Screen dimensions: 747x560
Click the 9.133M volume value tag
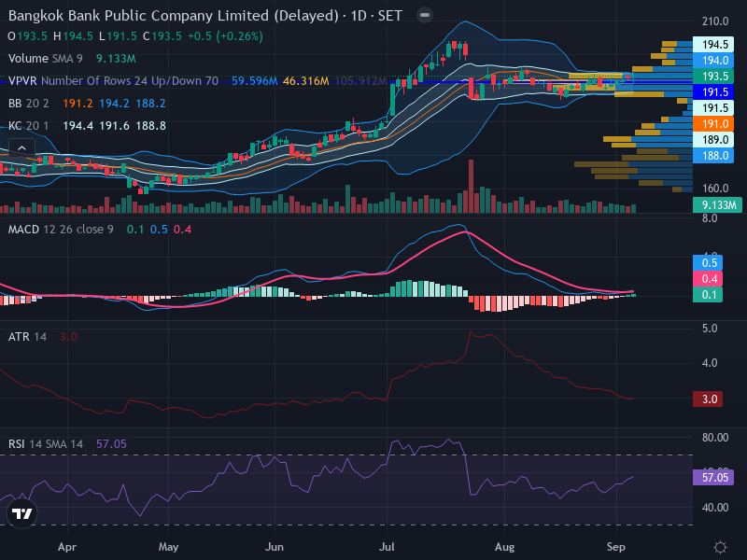point(717,205)
